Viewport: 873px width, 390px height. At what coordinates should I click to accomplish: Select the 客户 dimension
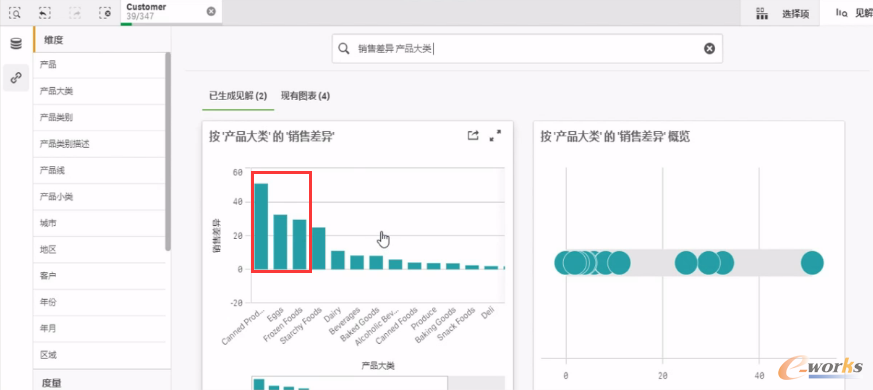click(x=100, y=276)
